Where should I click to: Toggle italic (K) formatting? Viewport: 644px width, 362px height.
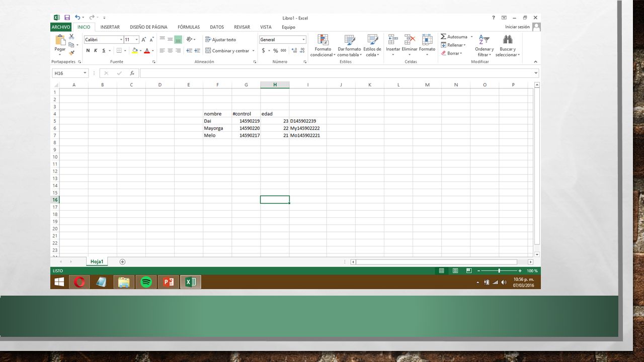[96, 51]
